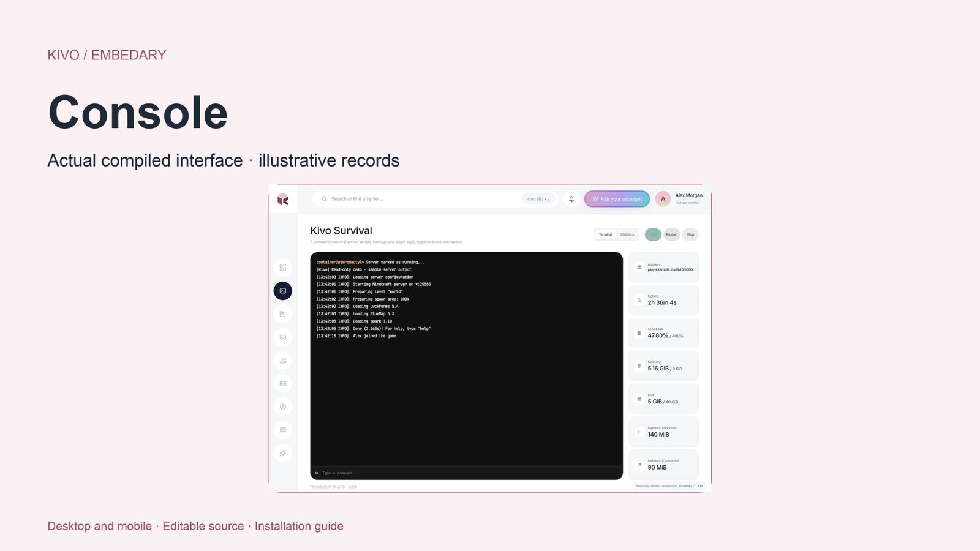980x551 pixels.
Task: Click the Exit link in preview bar
Action: 701,486
